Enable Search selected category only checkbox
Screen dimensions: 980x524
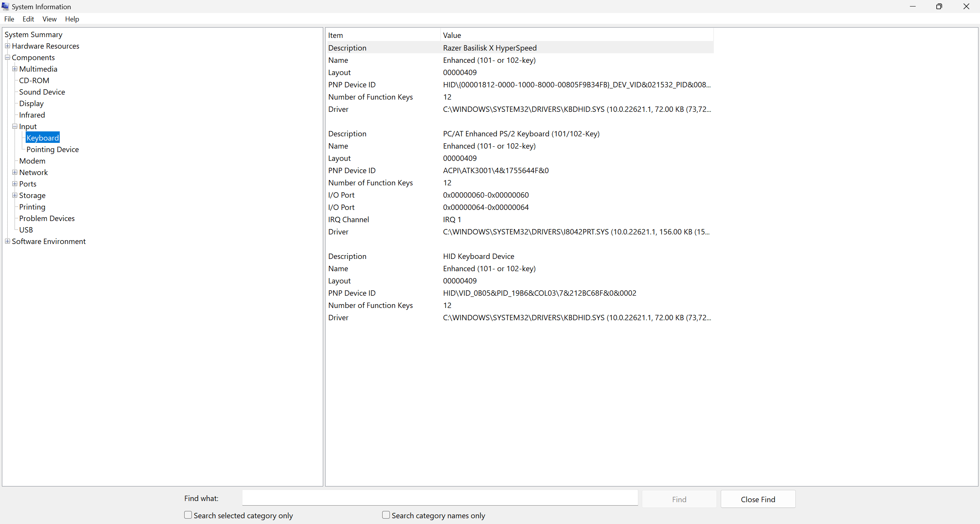188,515
